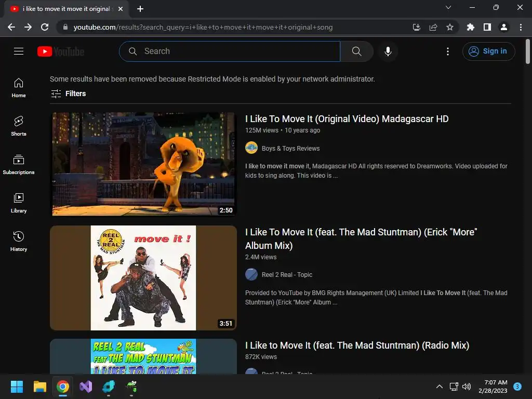Viewport: 532px width, 399px height.
Task: Open a new browser tab
Action: click(140, 9)
